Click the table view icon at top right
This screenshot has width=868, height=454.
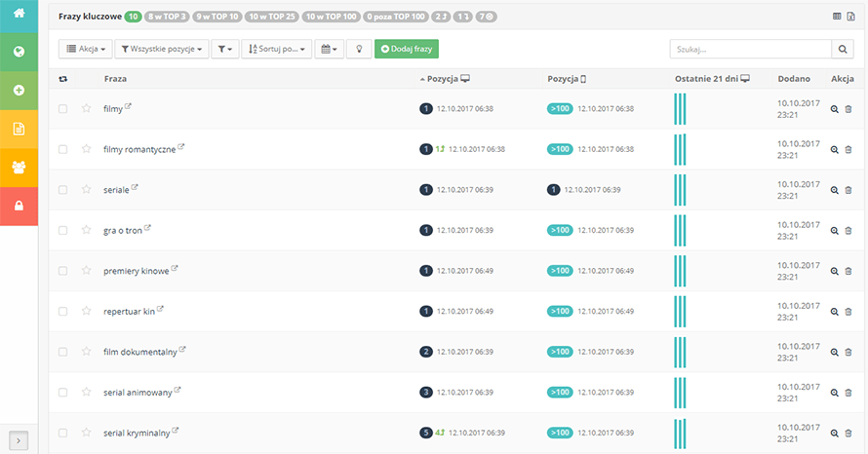point(837,17)
